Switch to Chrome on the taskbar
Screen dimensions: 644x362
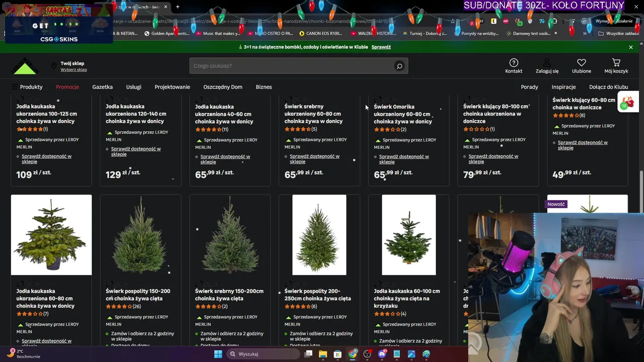[x=353, y=354]
